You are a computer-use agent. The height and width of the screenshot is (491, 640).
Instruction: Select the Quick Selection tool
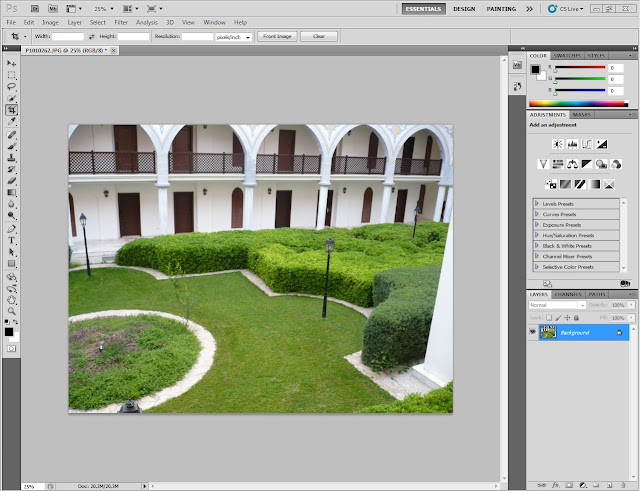click(x=11, y=98)
